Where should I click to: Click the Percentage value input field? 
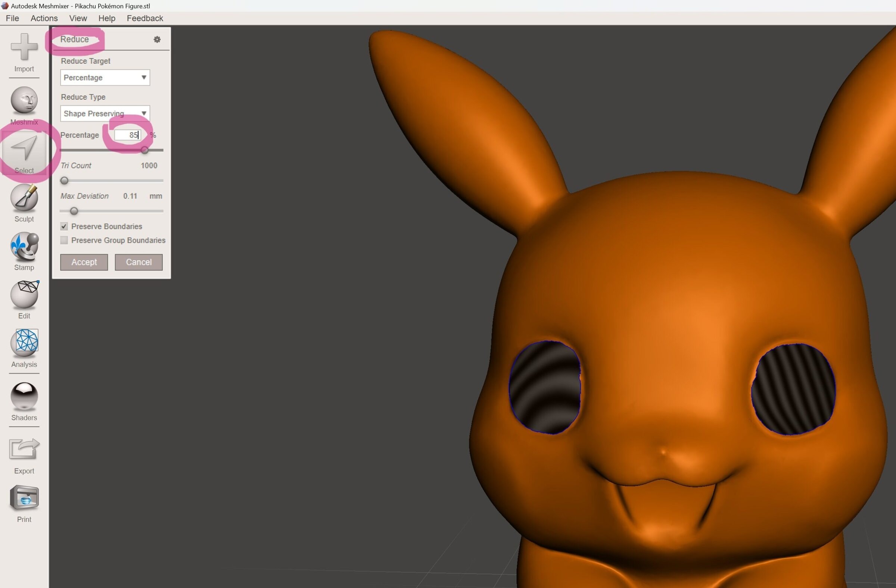pyautogui.click(x=127, y=135)
